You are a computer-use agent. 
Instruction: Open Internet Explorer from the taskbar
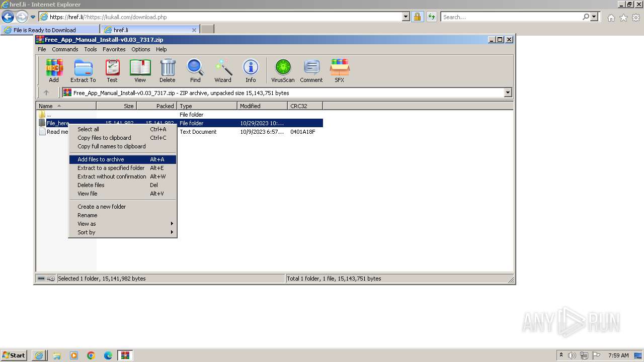(39, 355)
